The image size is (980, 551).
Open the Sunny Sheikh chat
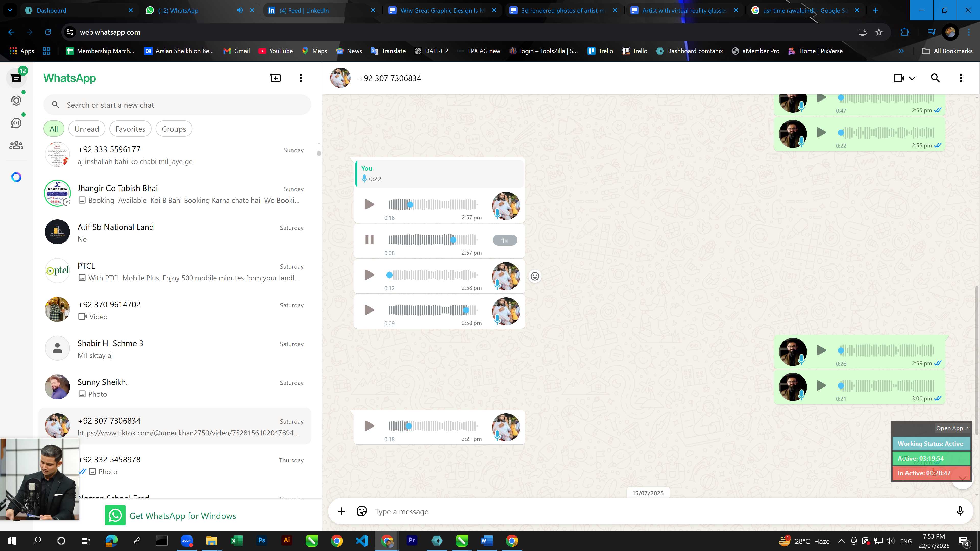pos(175,388)
